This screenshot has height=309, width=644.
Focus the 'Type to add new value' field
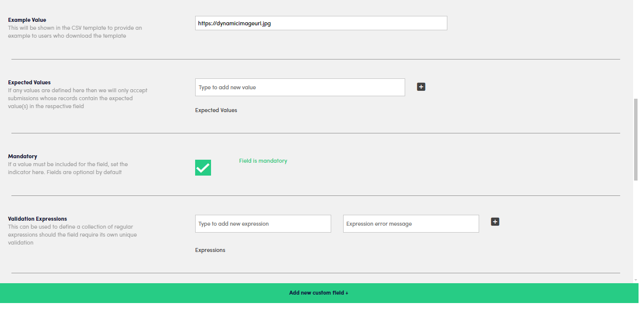300,87
